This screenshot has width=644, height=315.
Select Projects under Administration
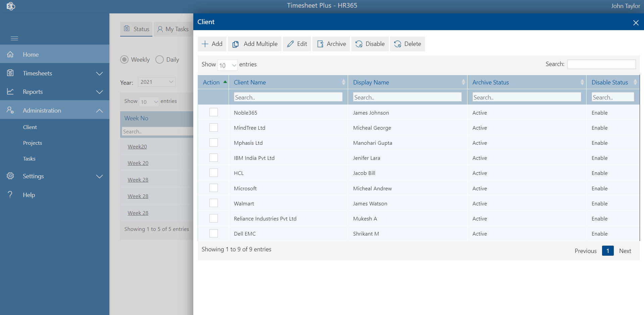click(32, 143)
